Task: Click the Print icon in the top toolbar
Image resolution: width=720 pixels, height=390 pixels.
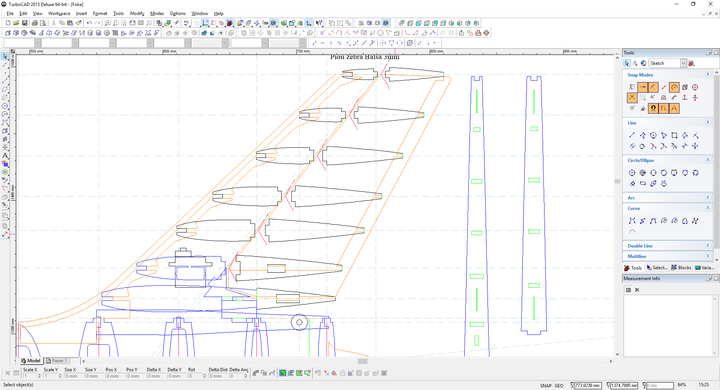Action: pyautogui.click(x=35, y=23)
